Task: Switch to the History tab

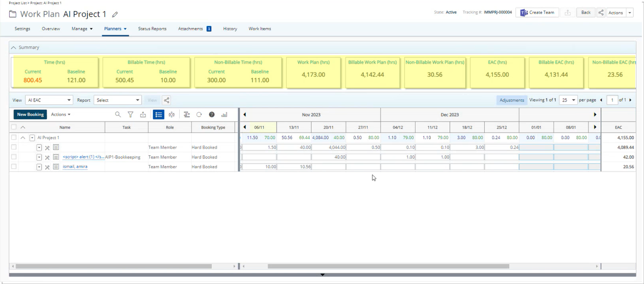Action: click(x=230, y=29)
